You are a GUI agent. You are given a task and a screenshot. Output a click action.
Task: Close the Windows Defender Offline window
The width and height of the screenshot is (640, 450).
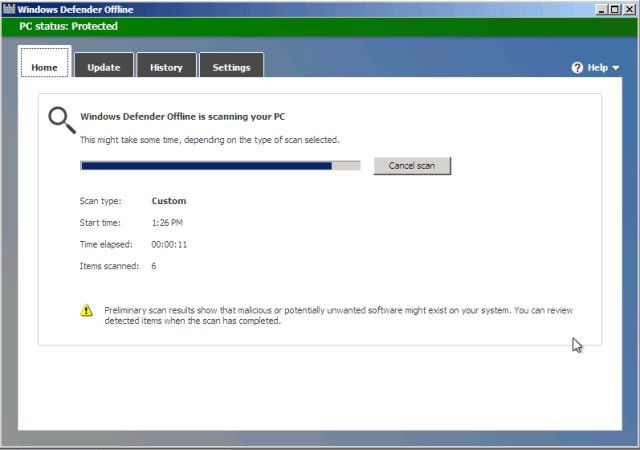pos(629,9)
